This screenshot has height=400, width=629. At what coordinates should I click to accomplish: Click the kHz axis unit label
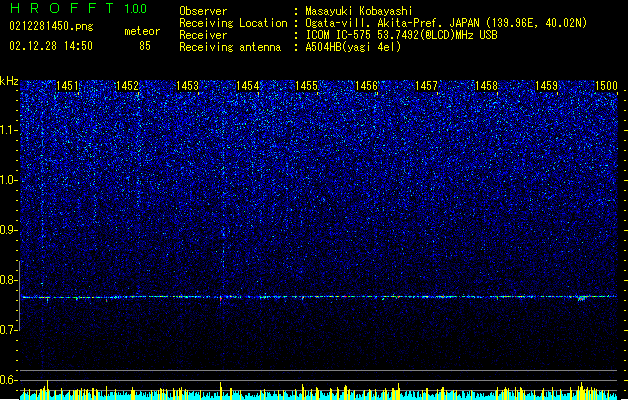(9, 81)
